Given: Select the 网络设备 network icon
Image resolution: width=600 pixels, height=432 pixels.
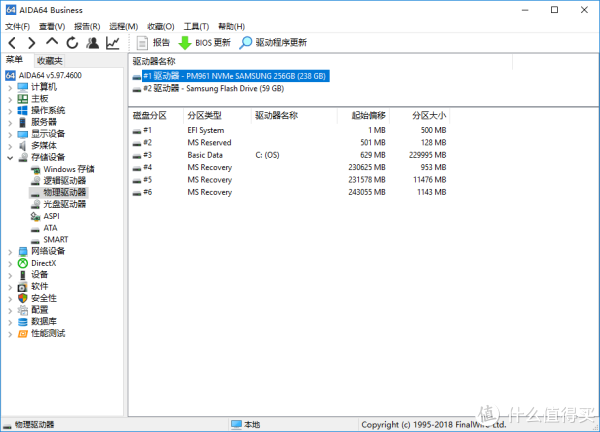Looking at the screenshot, I should click(23, 251).
